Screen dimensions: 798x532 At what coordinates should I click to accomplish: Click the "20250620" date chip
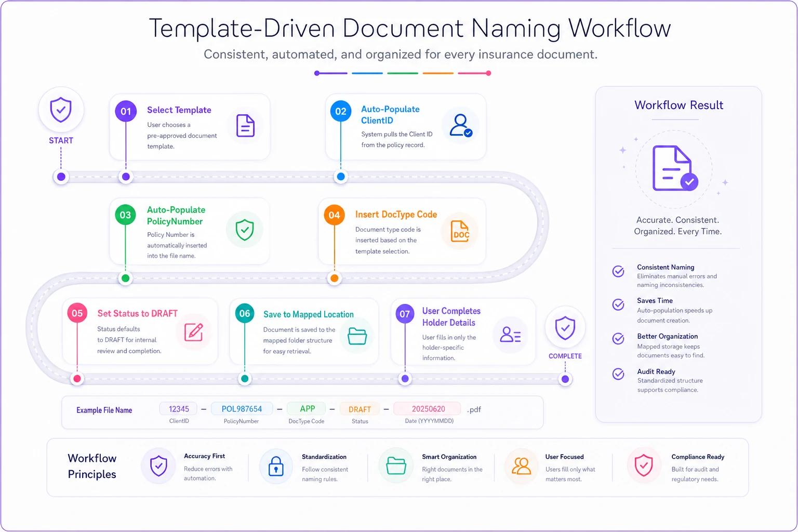[x=428, y=409]
